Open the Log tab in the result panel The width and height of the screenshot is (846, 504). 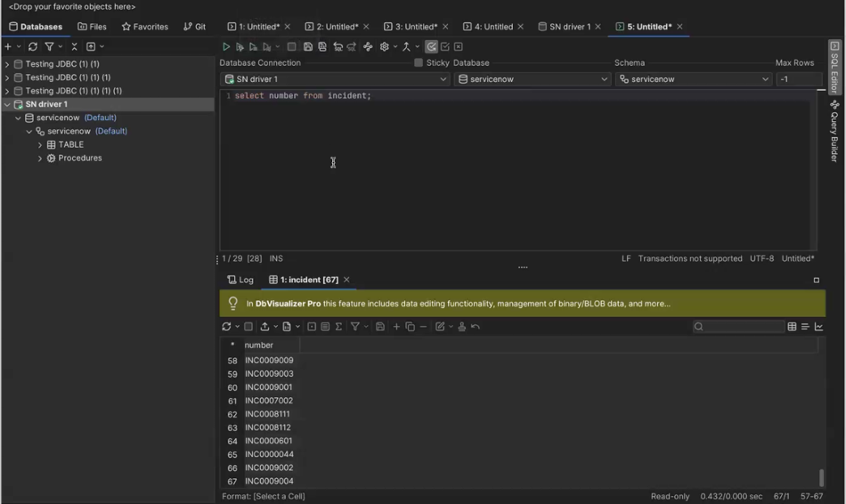[x=240, y=280]
